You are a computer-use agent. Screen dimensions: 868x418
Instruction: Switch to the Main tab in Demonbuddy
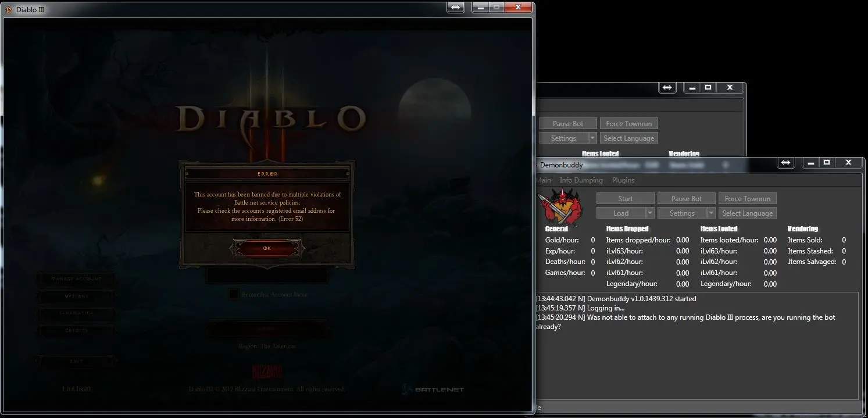[x=544, y=180]
